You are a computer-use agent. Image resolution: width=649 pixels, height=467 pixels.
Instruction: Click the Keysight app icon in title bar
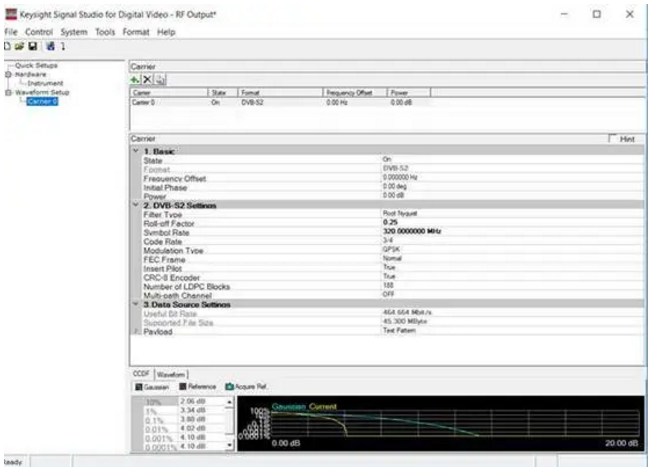(11, 14)
